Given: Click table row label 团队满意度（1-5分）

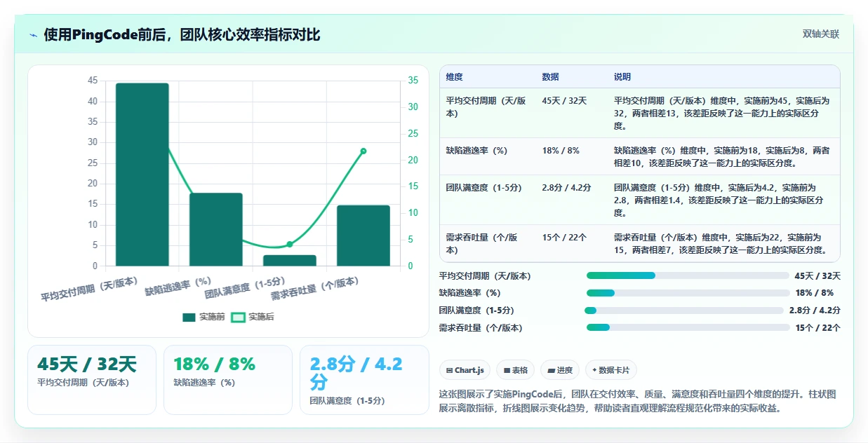Looking at the screenshot, I should (486, 188).
